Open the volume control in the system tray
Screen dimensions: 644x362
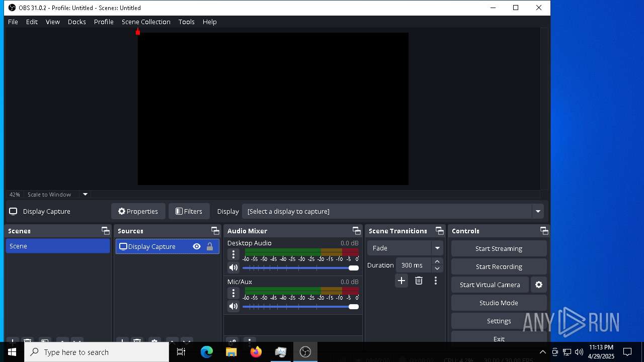pos(579,352)
